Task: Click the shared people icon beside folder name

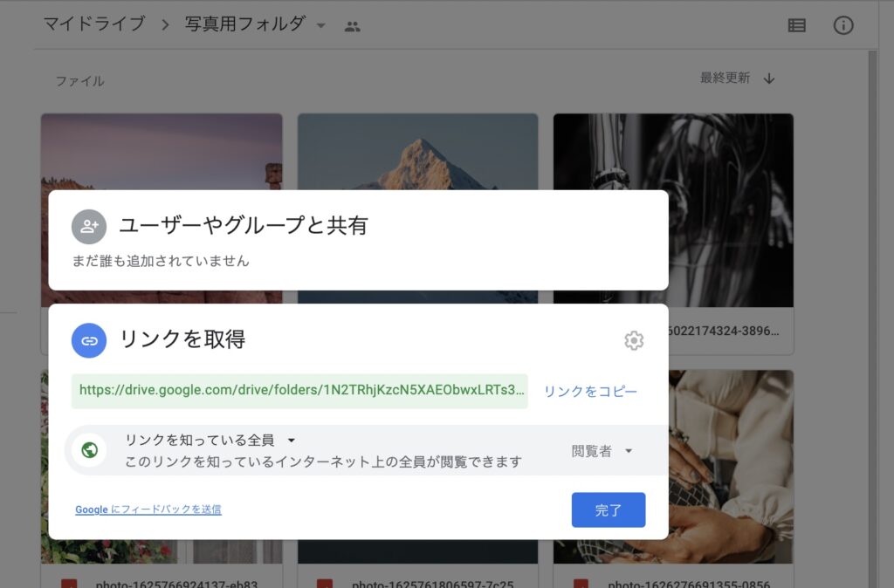Action: pyautogui.click(x=352, y=26)
